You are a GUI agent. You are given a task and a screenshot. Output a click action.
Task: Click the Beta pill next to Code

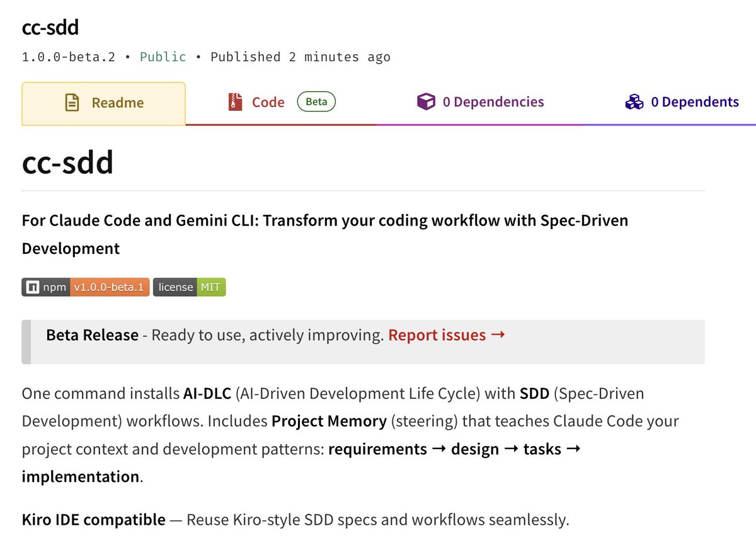click(x=316, y=101)
